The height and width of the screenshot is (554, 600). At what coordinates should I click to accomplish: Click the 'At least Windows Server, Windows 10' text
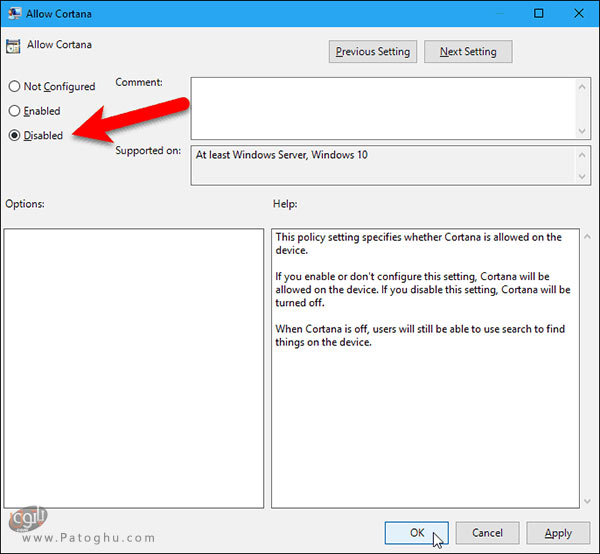coord(282,155)
